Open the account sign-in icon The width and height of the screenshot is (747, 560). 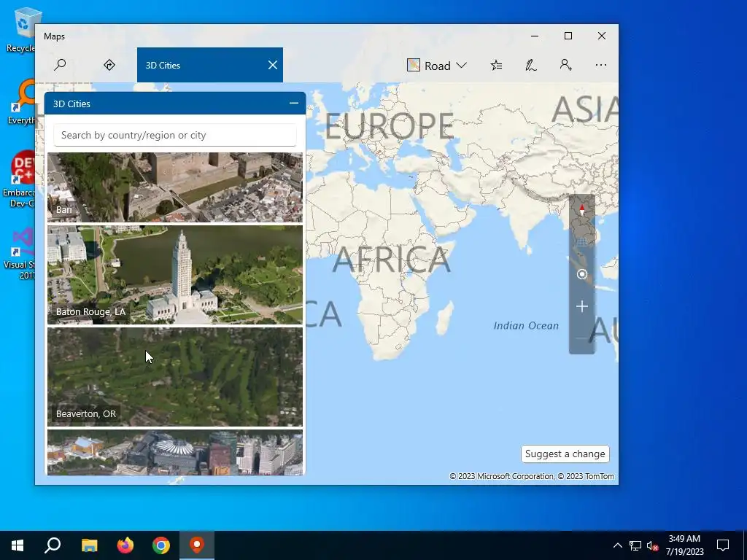click(565, 65)
